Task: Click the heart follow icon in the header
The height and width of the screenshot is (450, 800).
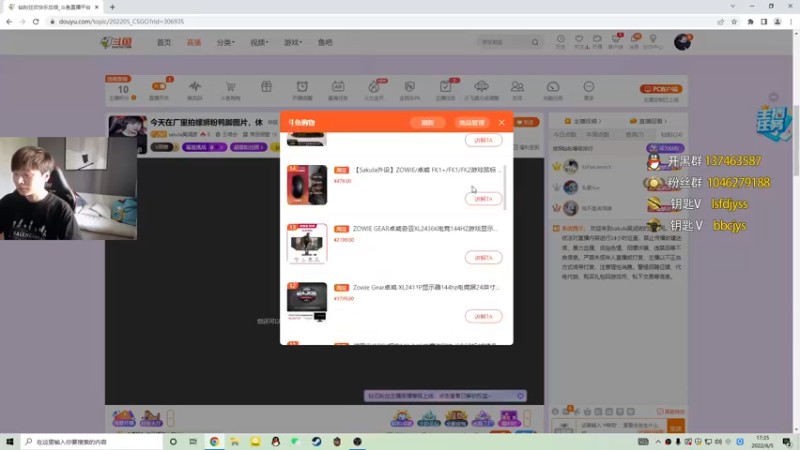Action: click(x=579, y=39)
